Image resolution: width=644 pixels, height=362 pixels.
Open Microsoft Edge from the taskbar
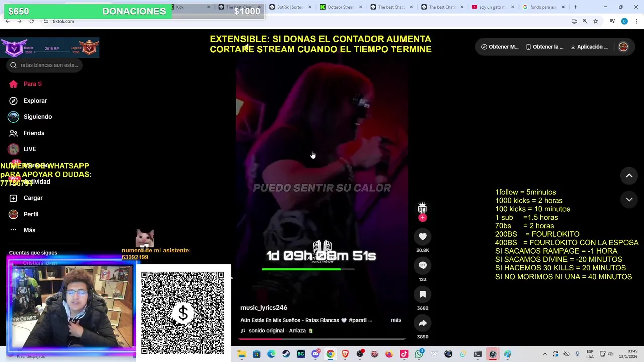click(271, 354)
